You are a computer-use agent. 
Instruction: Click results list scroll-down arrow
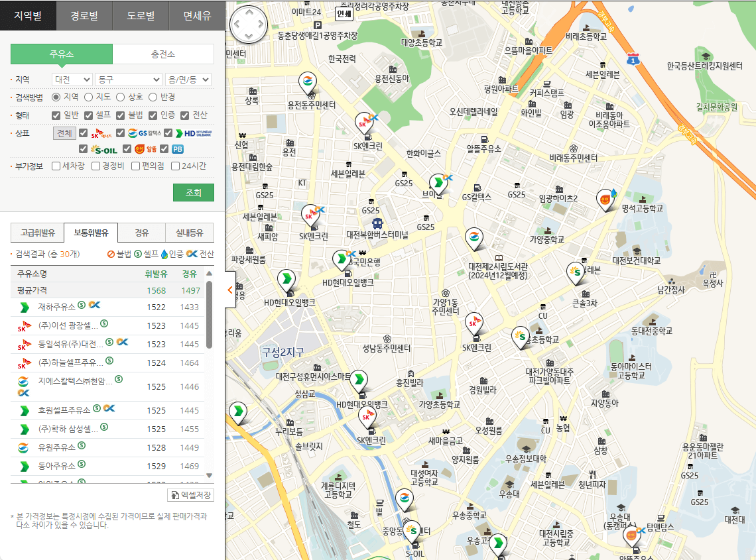click(x=210, y=475)
